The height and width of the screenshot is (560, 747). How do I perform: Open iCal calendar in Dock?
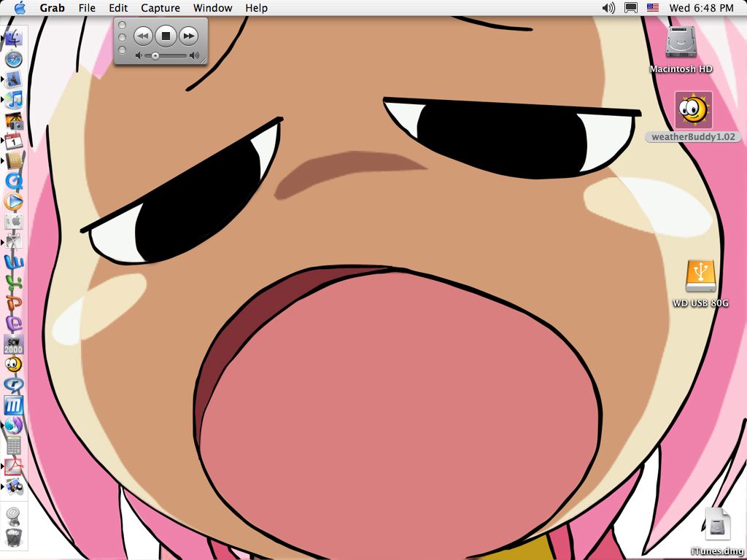(13, 141)
